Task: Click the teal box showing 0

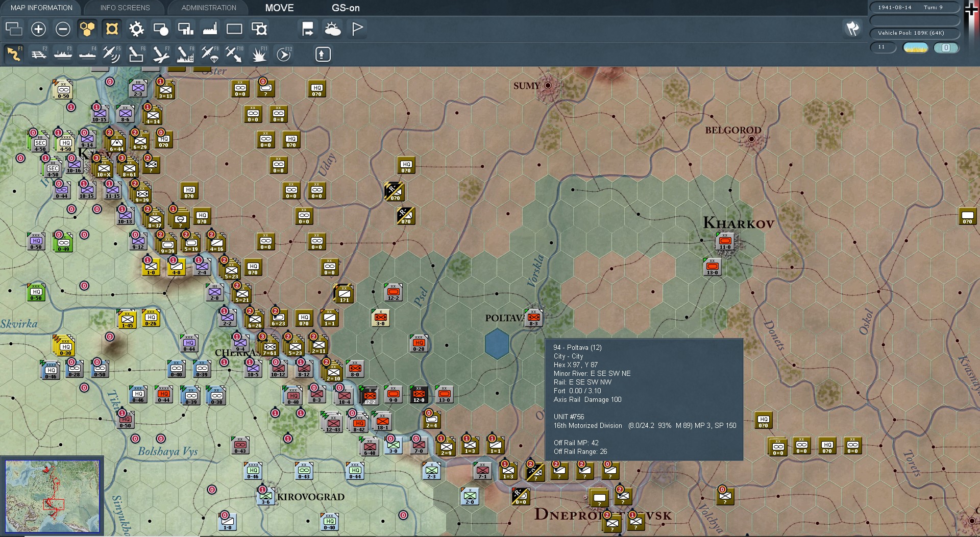Action: pyautogui.click(x=946, y=47)
